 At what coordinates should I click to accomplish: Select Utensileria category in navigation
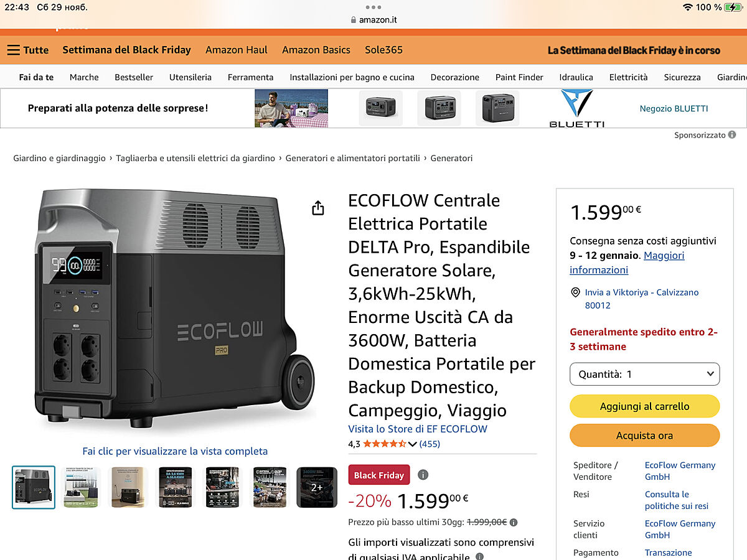tap(190, 77)
